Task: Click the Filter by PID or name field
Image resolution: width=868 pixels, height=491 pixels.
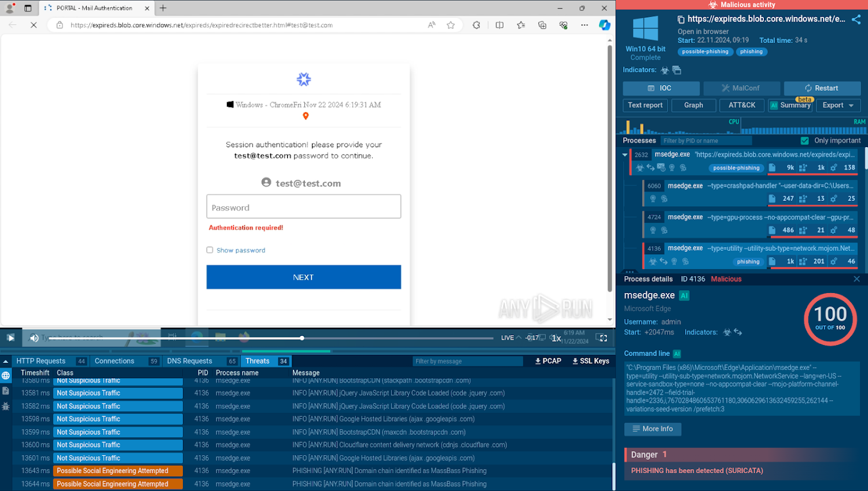Action: tap(705, 141)
